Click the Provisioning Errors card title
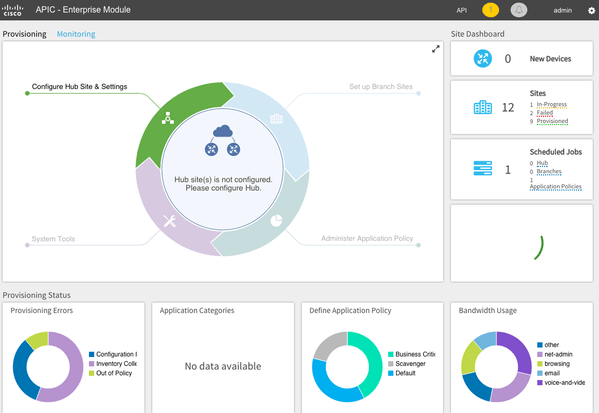 pyautogui.click(x=42, y=311)
